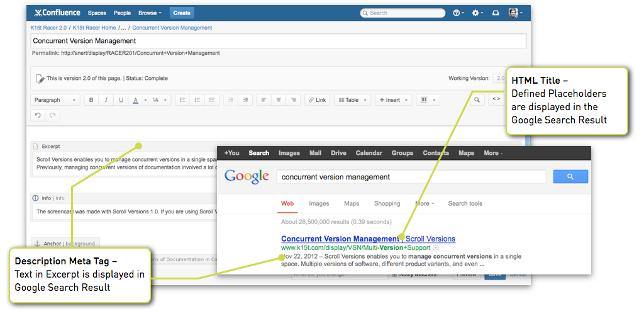Open the arrow beside the k15t.com result URL
The image size is (644, 321).
point(436,248)
